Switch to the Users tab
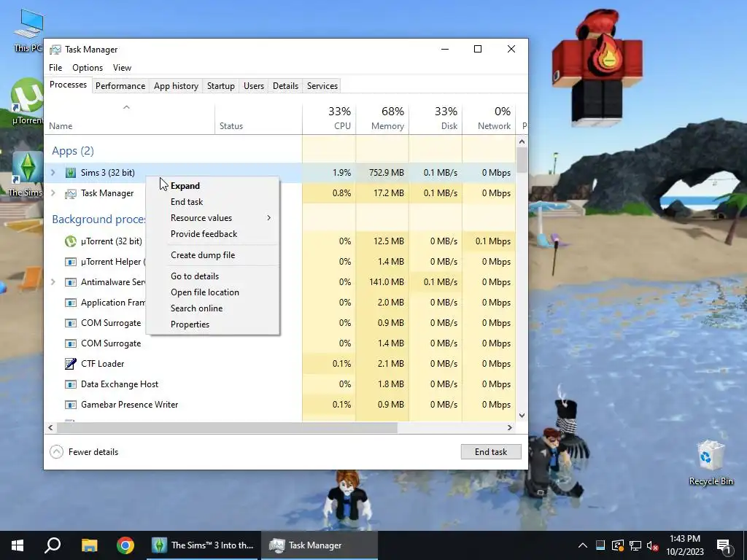This screenshot has height=560, width=747. (x=254, y=86)
